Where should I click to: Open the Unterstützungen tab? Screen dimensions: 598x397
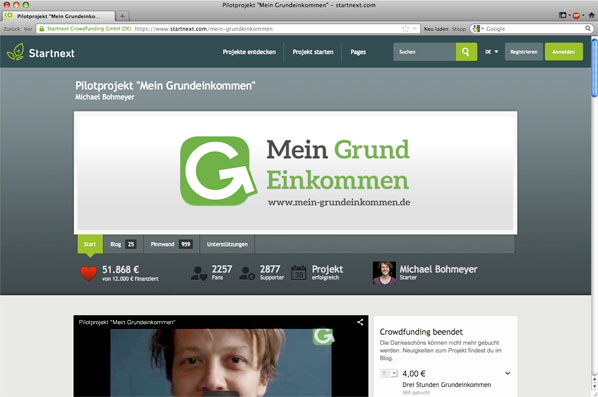(227, 244)
